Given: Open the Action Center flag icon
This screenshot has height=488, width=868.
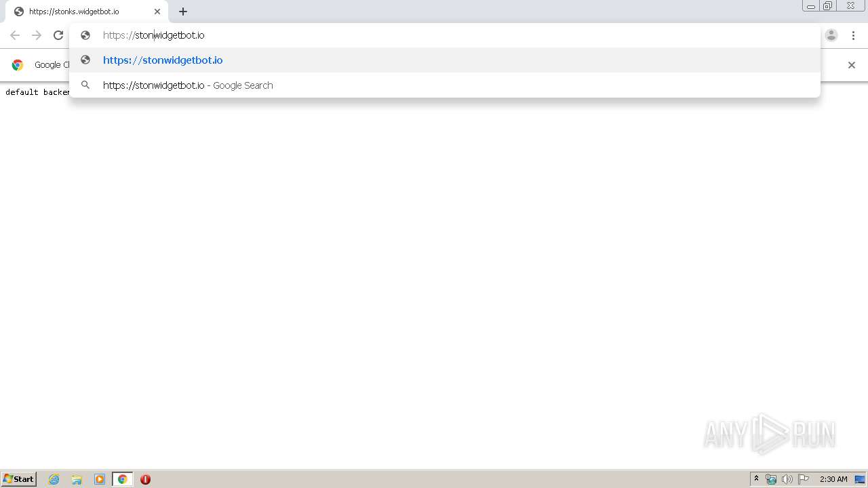Looking at the screenshot, I should point(804,479).
